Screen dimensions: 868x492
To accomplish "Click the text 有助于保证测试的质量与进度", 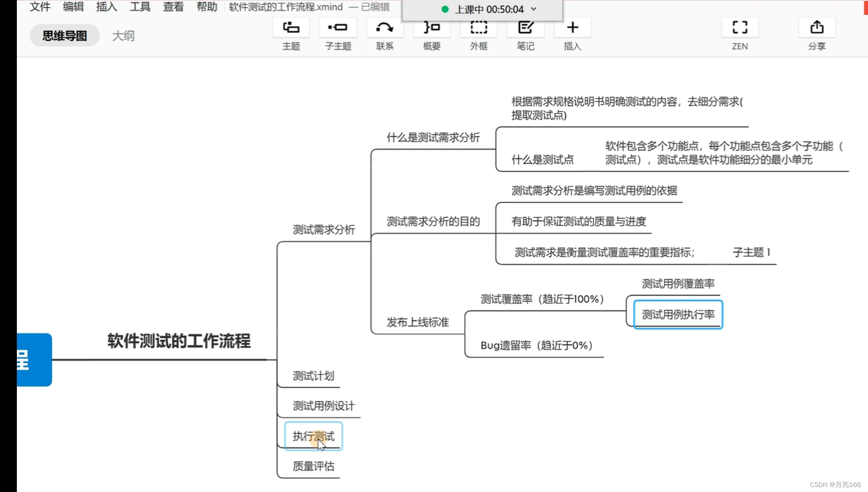I will click(x=579, y=221).
